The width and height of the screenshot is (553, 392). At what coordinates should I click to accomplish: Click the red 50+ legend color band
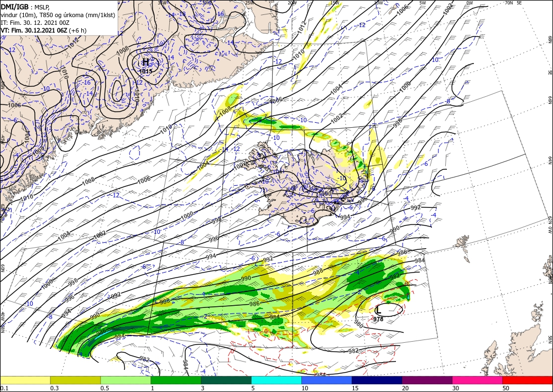click(x=528, y=380)
